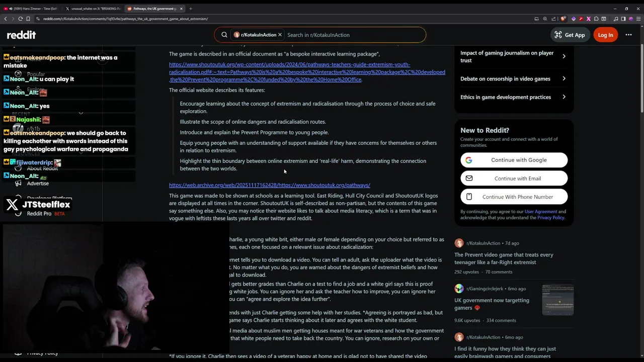Expand 'Impact of gaming journalism on player trust'
The width and height of the screenshot is (644, 362).
[x=514, y=56]
